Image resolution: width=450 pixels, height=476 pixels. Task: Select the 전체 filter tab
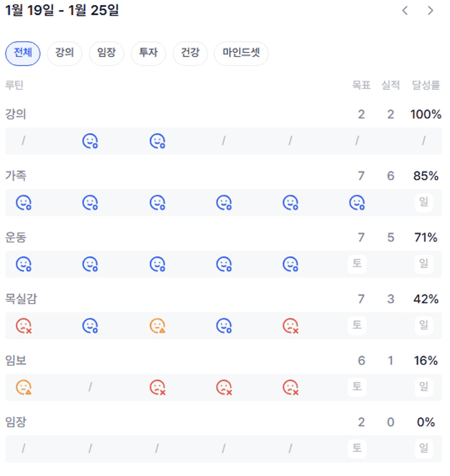tap(23, 53)
